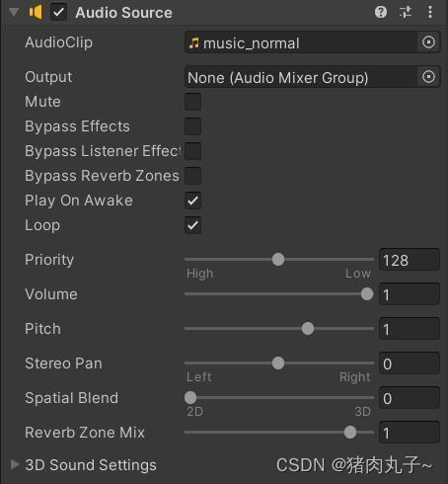Image resolution: width=448 pixels, height=484 pixels.
Task: Open the Audio Source three-dot options menu
Action: (x=430, y=13)
